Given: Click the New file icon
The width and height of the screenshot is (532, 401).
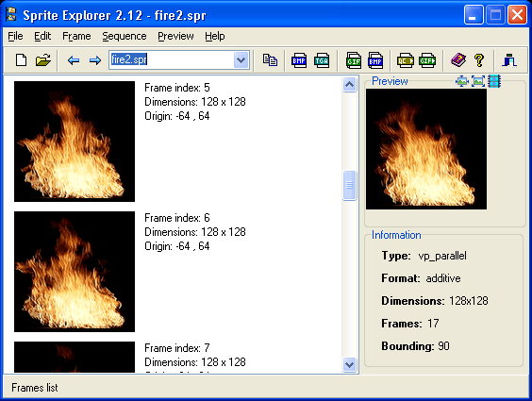Looking at the screenshot, I should [x=22, y=60].
